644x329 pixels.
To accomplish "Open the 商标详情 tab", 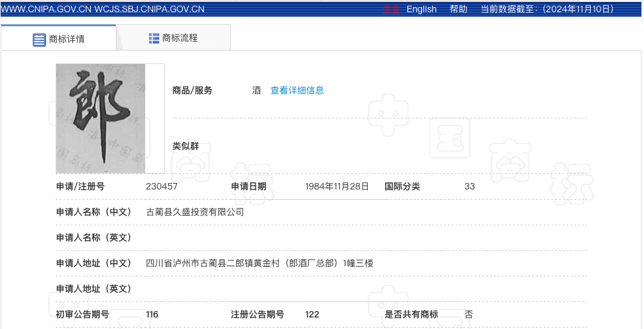I will point(58,38).
